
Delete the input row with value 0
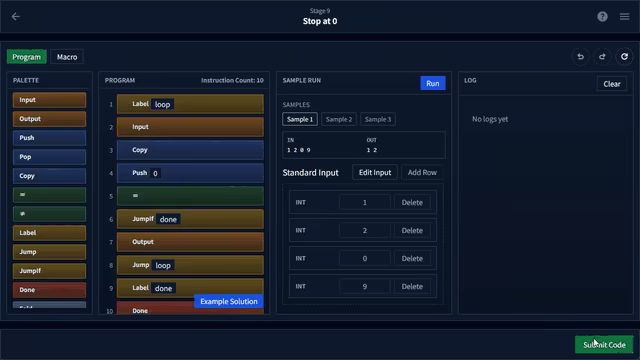(x=412, y=258)
